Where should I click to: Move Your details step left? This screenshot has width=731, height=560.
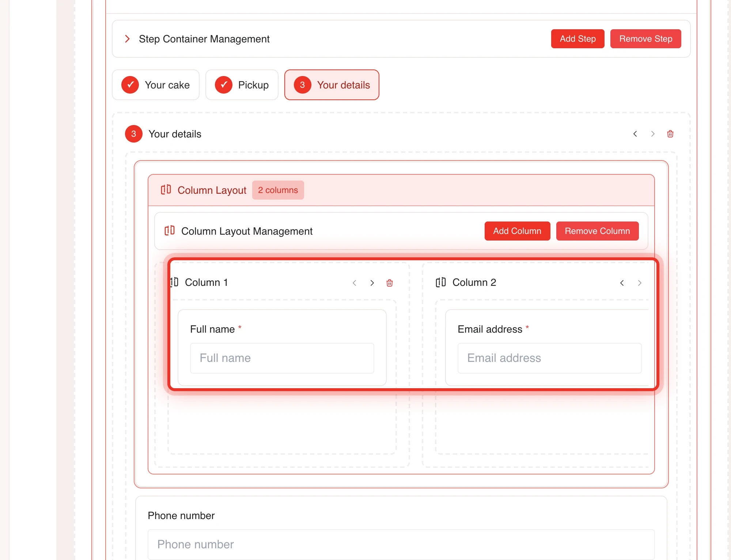(x=635, y=134)
